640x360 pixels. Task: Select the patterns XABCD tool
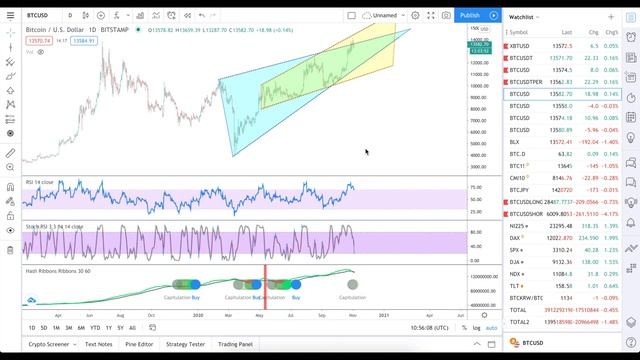pos(11,104)
